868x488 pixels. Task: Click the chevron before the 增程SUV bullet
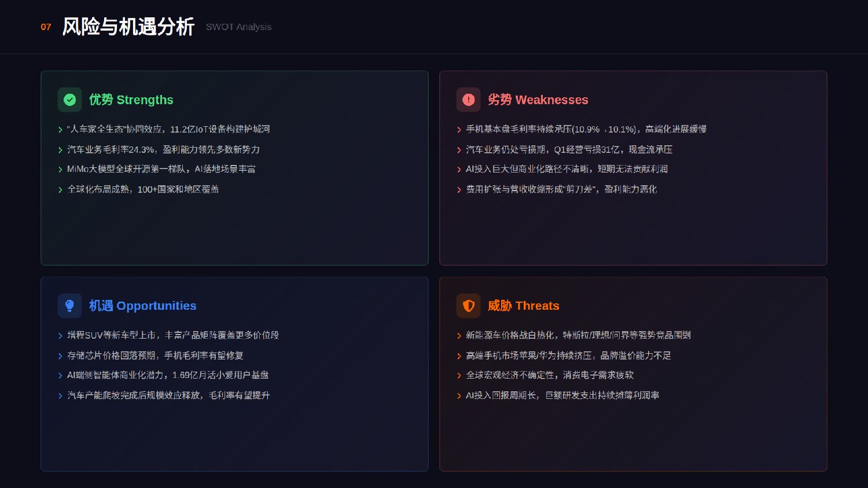(60, 336)
